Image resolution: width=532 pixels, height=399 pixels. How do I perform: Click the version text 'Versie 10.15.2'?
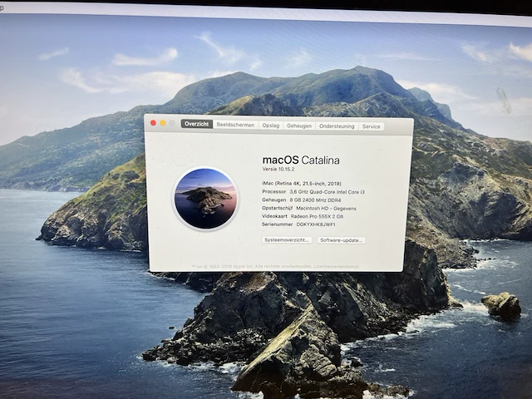278,169
